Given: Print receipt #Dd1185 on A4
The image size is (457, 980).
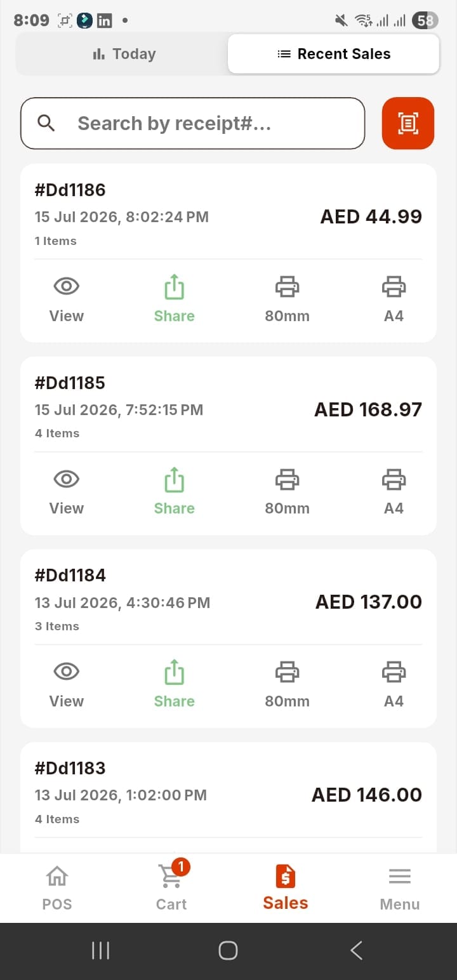Looking at the screenshot, I should coord(394,491).
